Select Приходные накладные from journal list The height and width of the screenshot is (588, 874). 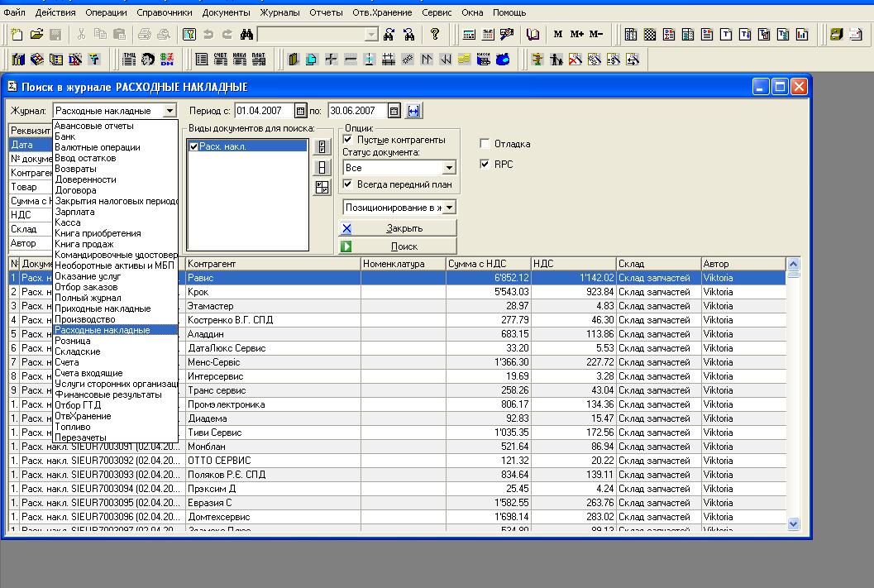click(x=103, y=308)
